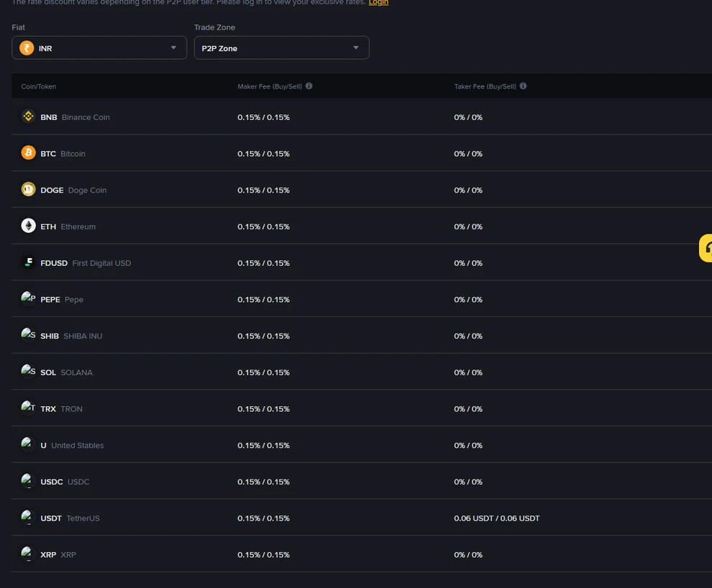Click DOGE taker fee 0% value
Screen dimensions: 712x588
coord(468,190)
